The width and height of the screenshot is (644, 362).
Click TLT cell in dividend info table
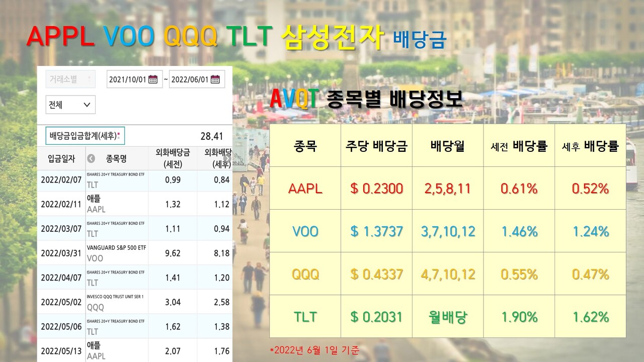point(305,317)
